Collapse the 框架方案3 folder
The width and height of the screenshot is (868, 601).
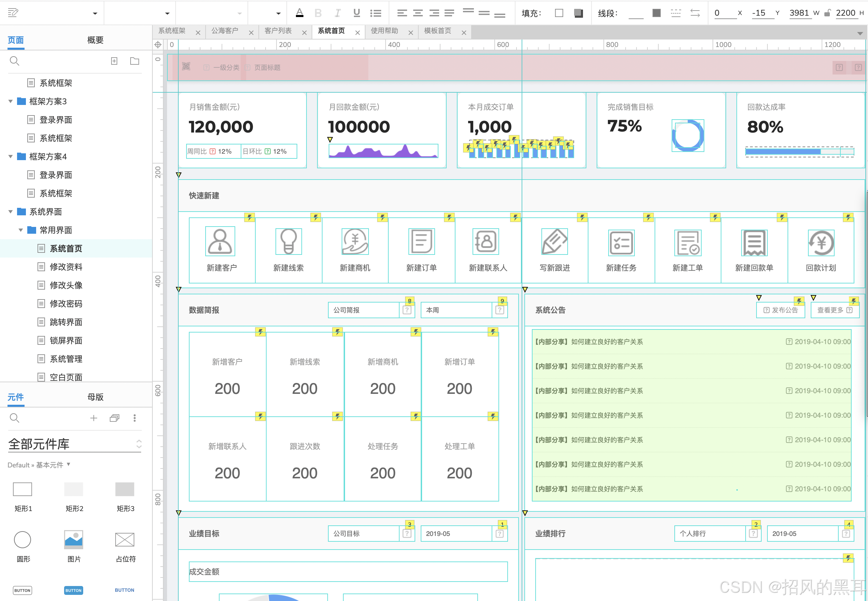point(11,101)
